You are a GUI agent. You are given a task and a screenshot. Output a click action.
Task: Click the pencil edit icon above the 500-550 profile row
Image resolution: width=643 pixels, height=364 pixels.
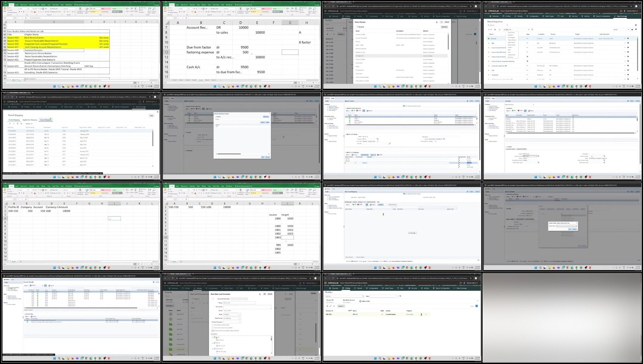tap(331, 306)
